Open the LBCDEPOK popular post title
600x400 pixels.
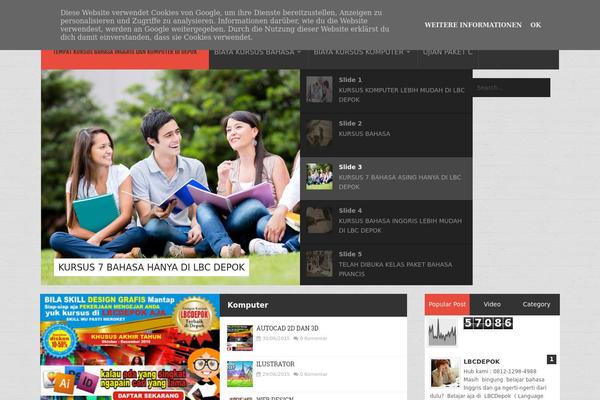[481, 362]
